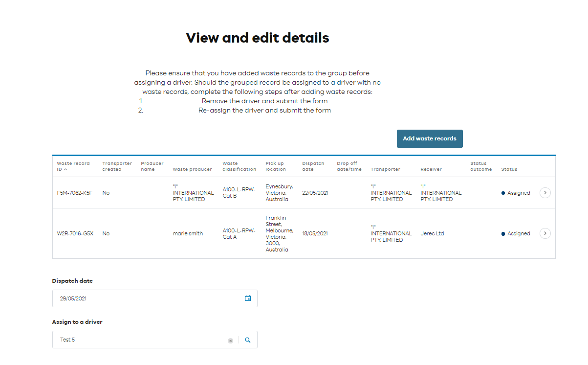This screenshot has width=588, height=365.
Task: Click dispatch date 18/05/2021
Action: (x=315, y=233)
